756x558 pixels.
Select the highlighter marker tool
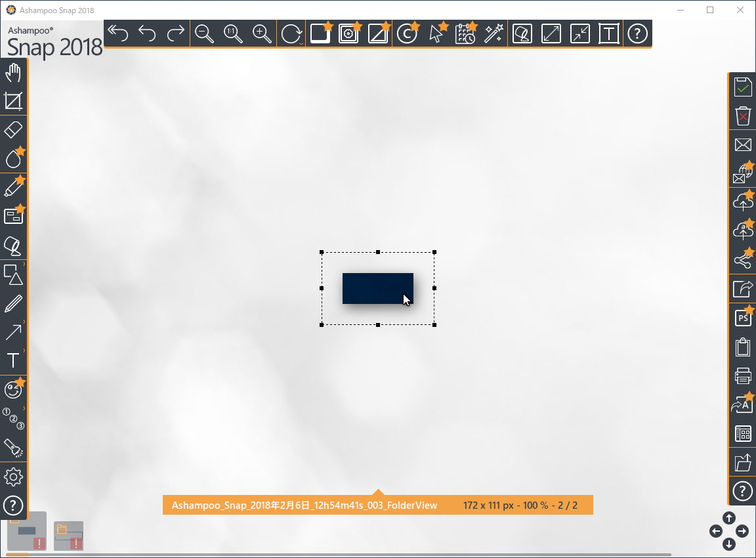pos(14,186)
